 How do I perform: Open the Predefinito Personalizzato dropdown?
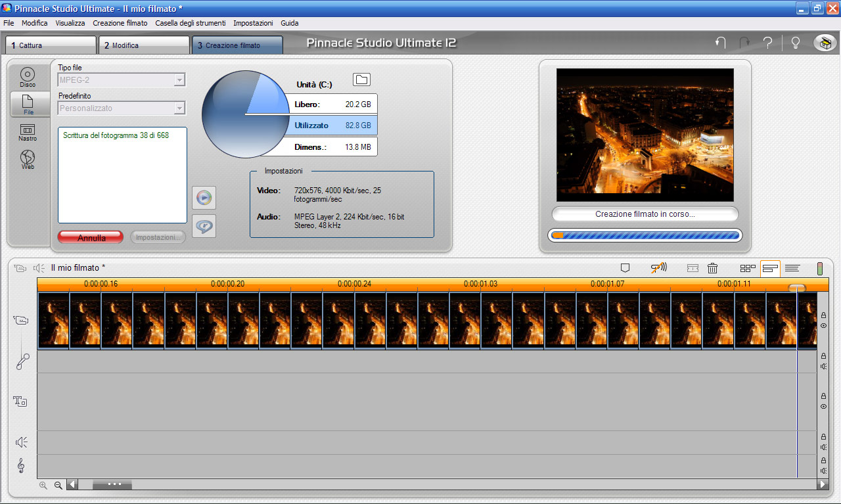click(122, 108)
